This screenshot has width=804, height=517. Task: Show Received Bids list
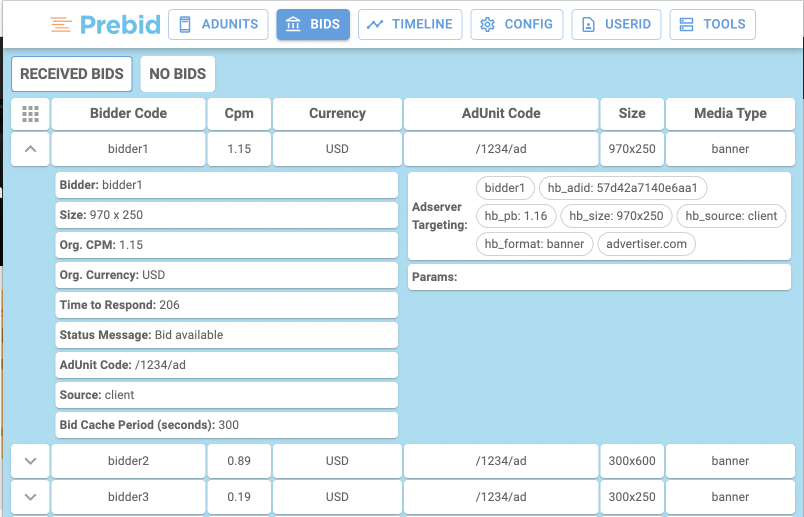coord(72,74)
